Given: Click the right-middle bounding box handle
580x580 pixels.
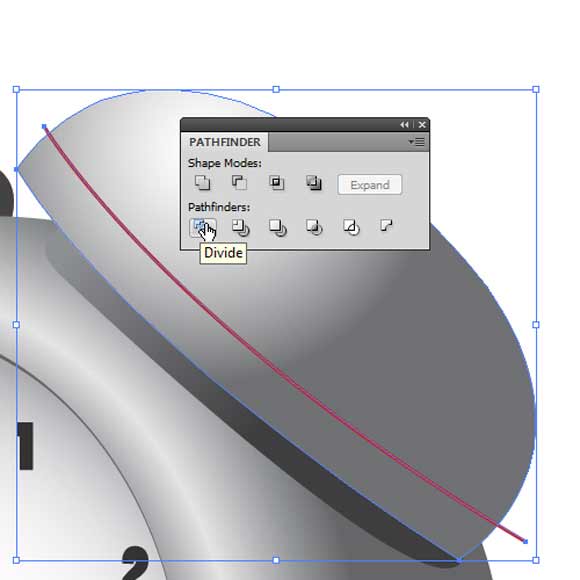Looking at the screenshot, I should (x=536, y=325).
